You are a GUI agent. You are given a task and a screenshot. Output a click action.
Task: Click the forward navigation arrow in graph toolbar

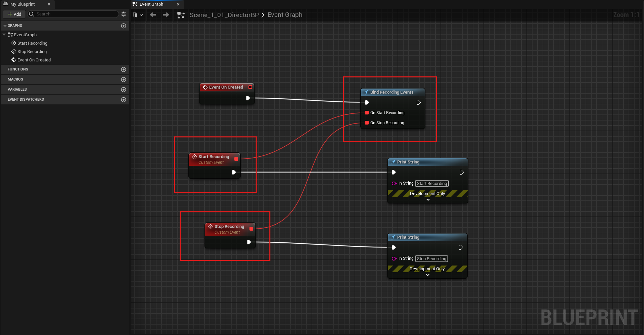(166, 15)
